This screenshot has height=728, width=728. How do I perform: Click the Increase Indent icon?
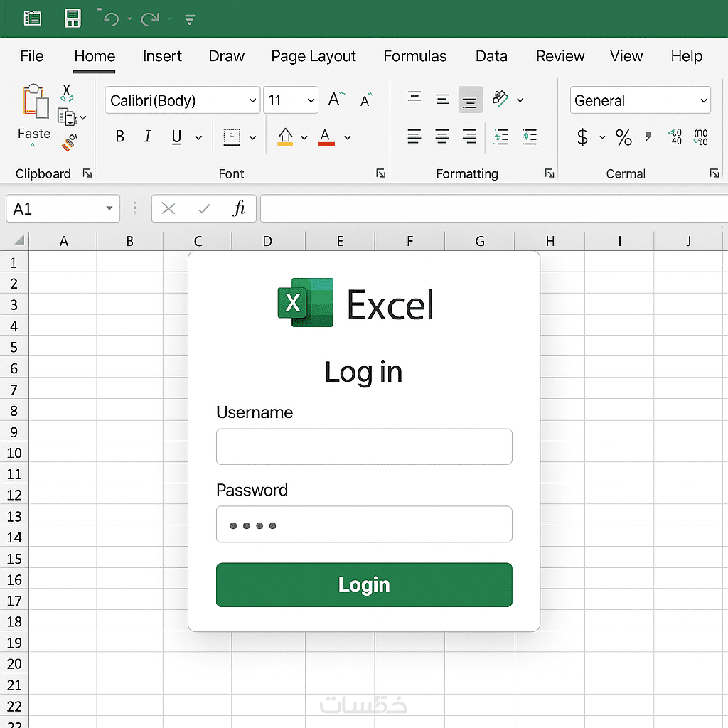point(529,137)
